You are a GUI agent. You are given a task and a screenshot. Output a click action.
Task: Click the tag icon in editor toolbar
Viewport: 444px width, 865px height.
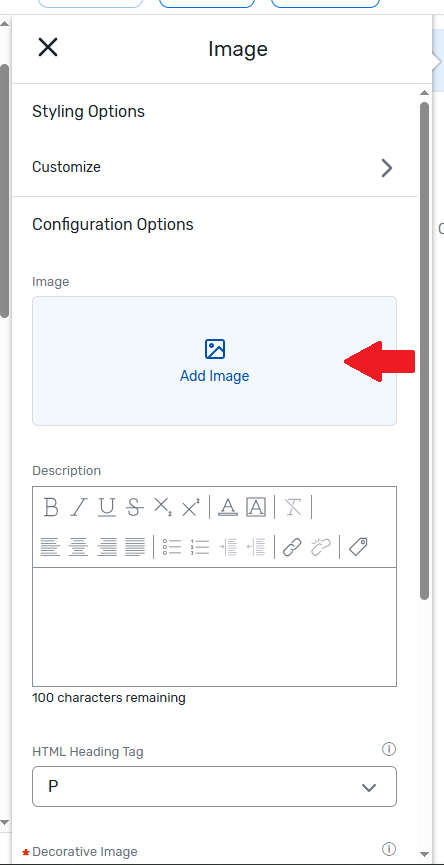point(359,547)
